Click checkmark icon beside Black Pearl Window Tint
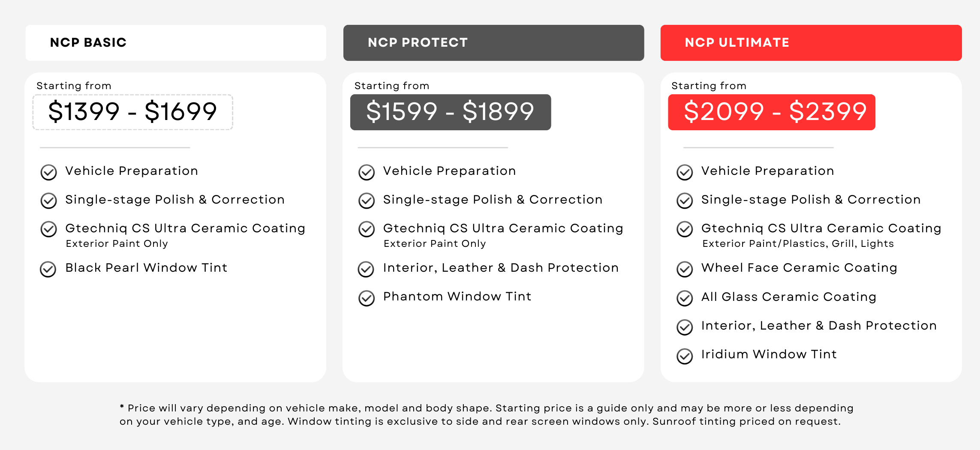Screen dimensions: 980x450 [48, 269]
